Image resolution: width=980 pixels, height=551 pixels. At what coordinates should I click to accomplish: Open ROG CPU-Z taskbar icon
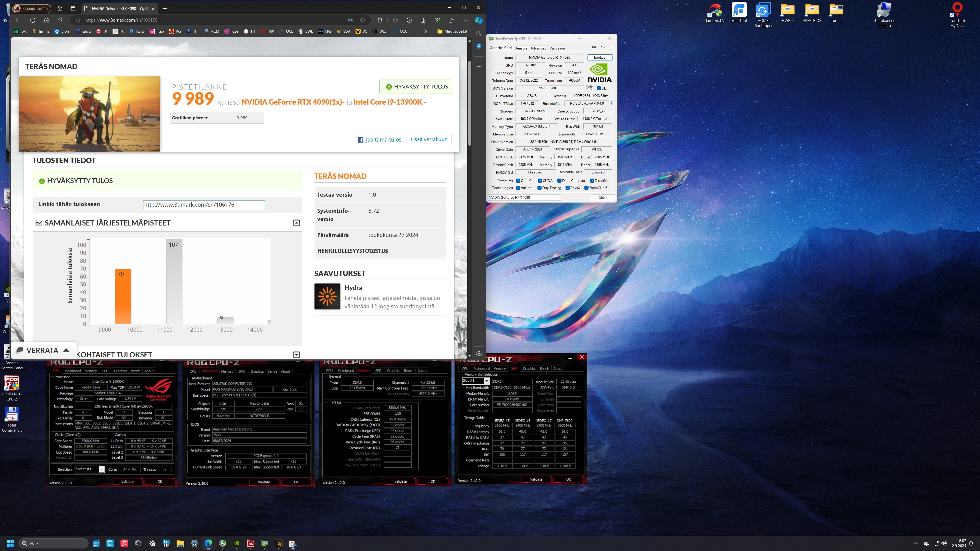(x=250, y=543)
